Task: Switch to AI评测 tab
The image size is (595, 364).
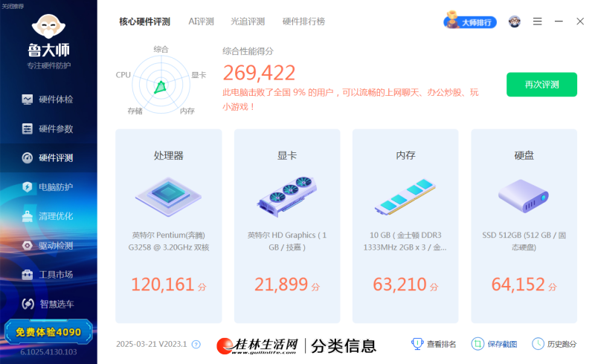Action: (201, 22)
